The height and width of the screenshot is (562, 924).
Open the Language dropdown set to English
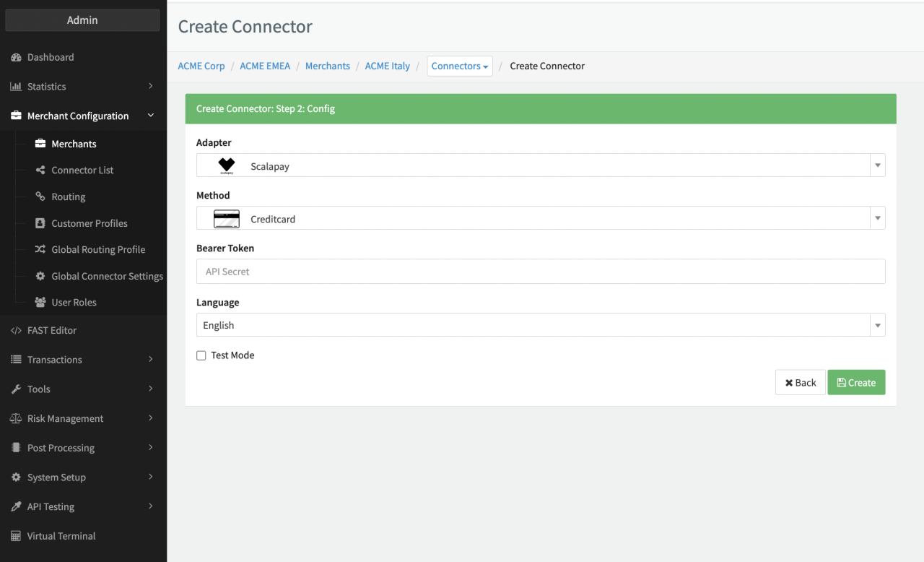click(540, 325)
